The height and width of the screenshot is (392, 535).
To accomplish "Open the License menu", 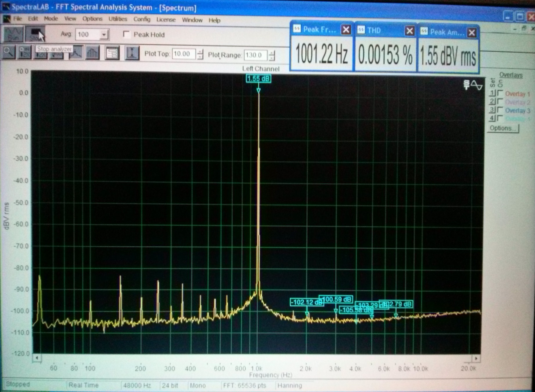I will pos(166,20).
